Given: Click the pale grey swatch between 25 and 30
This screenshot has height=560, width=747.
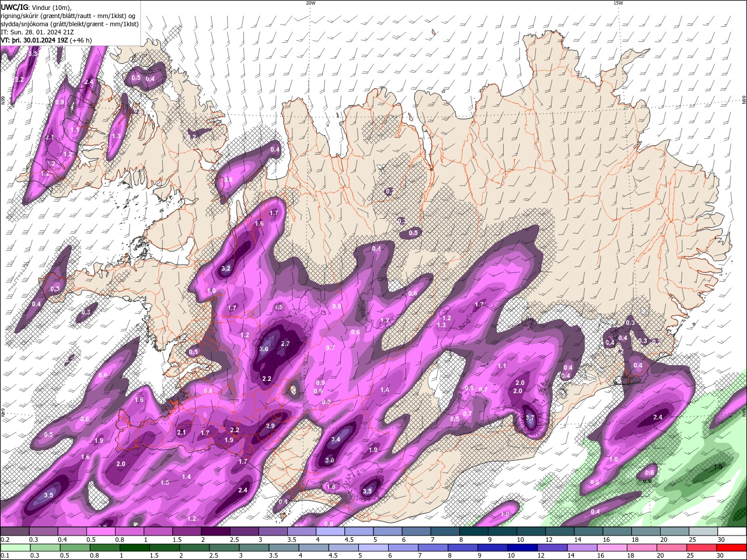Looking at the screenshot, I should 704,531.
